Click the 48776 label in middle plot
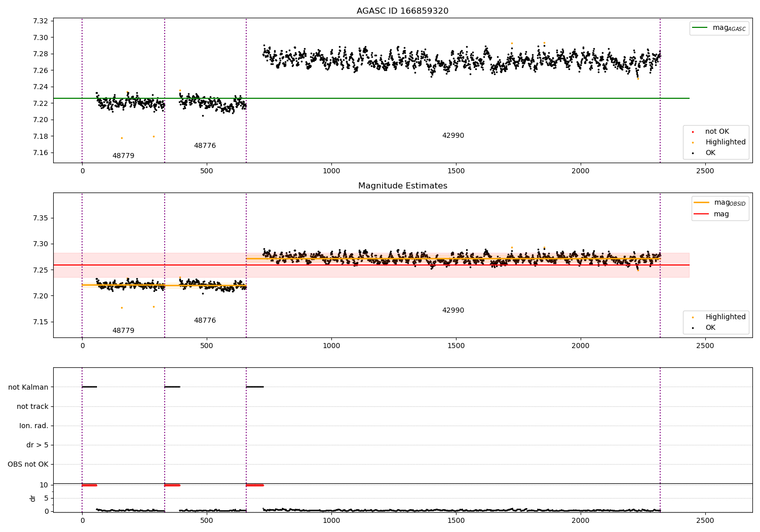The width and height of the screenshot is (760, 532). (205, 320)
